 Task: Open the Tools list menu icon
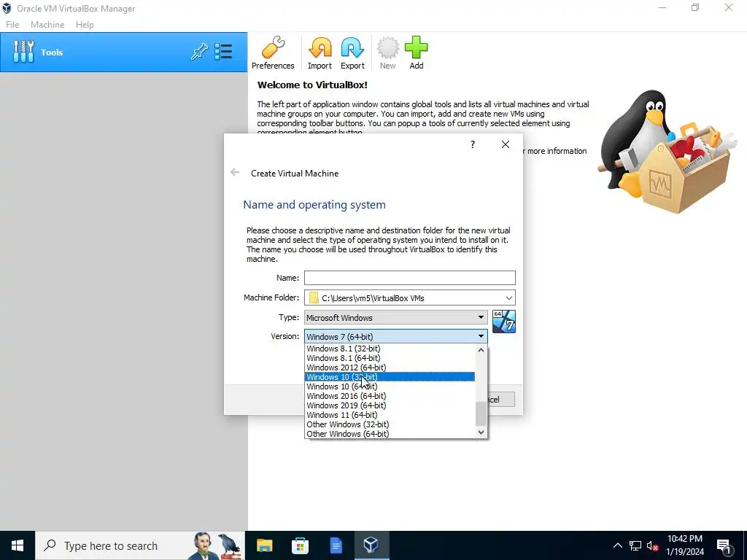pos(223,52)
